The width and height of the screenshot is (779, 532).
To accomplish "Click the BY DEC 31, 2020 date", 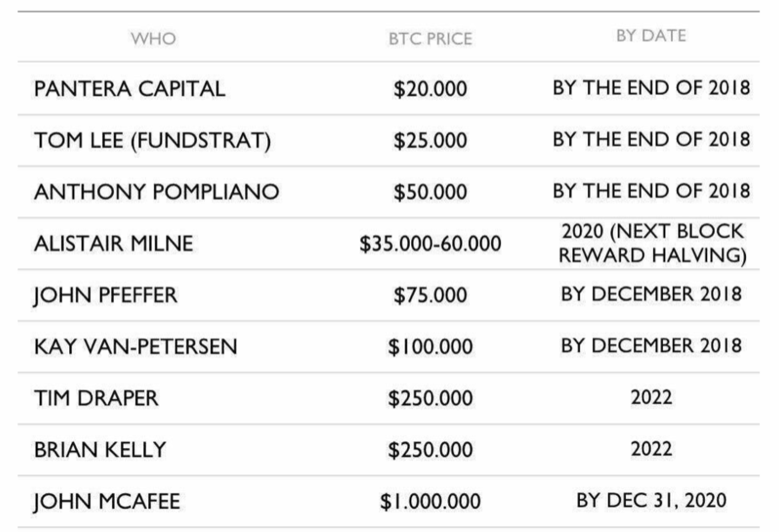I will 651,500.
